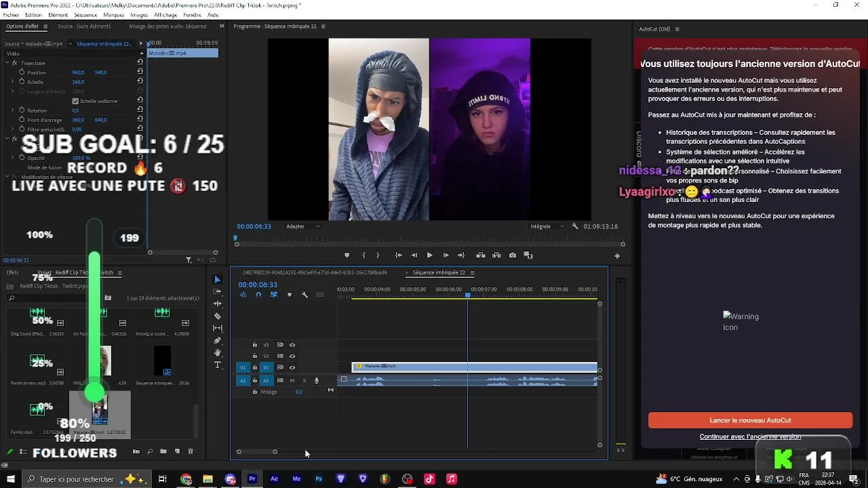Step forward one frame in Program monitor
Screen dimensions: 868x488
(446, 256)
